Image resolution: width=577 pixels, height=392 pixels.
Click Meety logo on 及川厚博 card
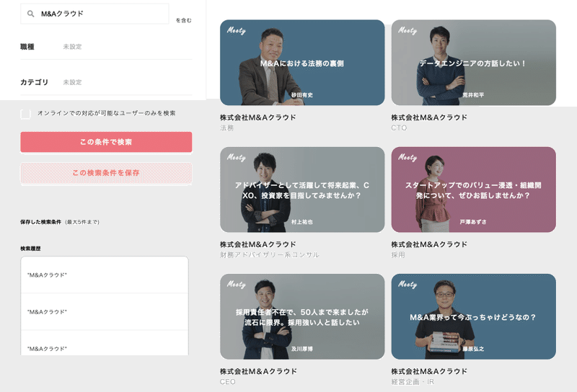[x=237, y=284]
